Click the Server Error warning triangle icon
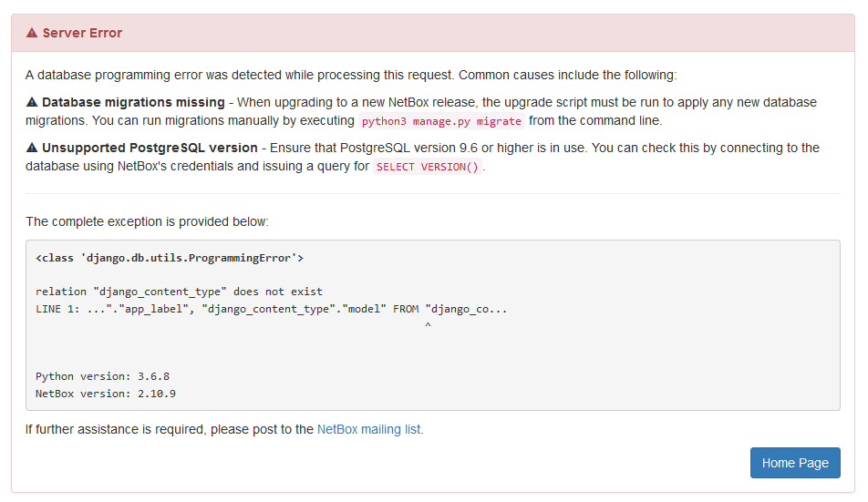This screenshot has width=868, height=502. (32, 33)
